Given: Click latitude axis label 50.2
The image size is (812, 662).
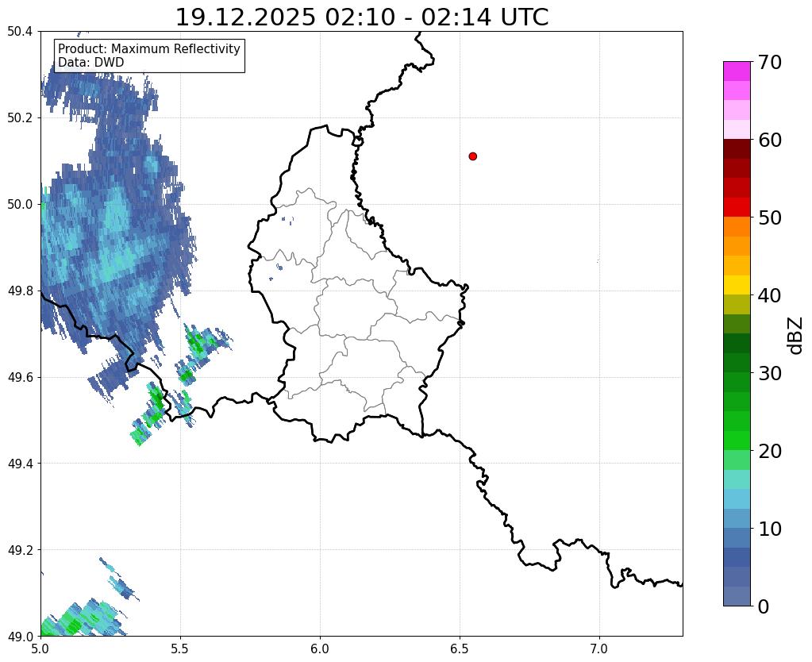Looking at the screenshot, I should [x=20, y=118].
